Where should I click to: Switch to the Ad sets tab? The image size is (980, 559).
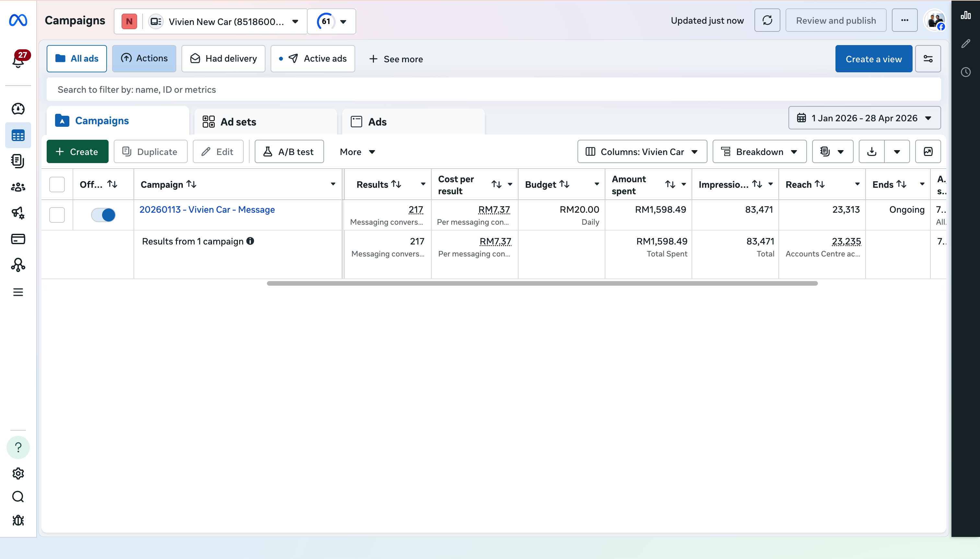click(x=265, y=122)
